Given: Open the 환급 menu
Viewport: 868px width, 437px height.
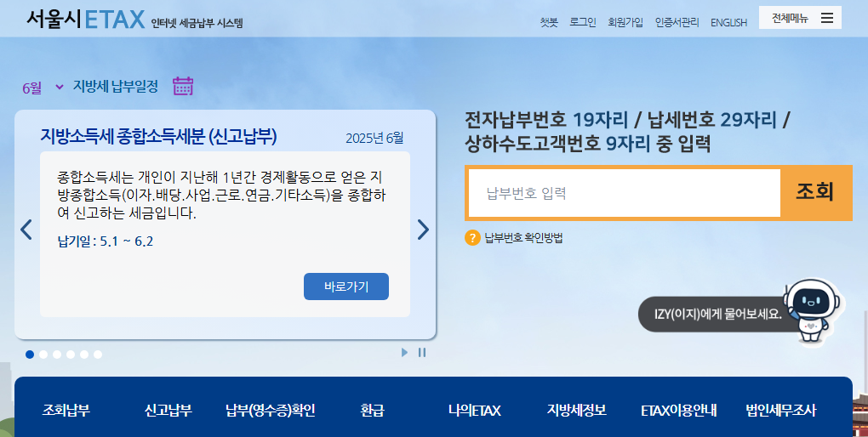Looking at the screenshot, I should [372, 411].
